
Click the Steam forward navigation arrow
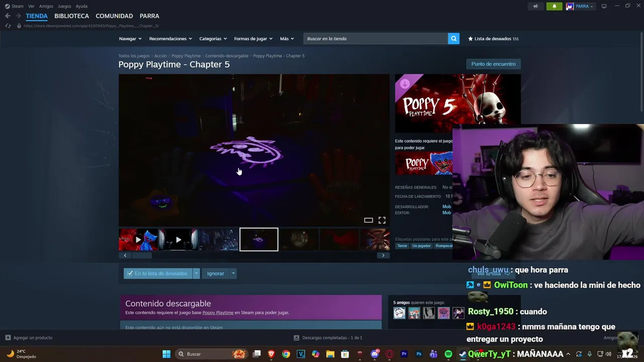(x=18, y=16)
